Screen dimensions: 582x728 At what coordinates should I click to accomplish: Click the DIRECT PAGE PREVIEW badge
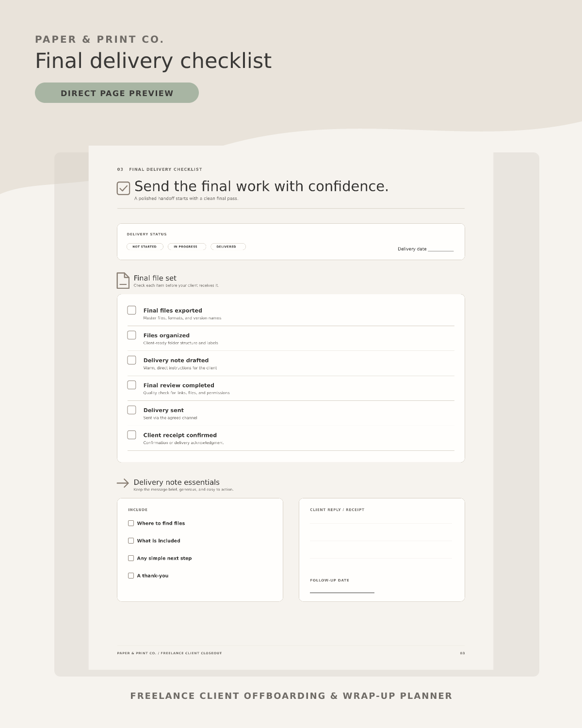tap(117, 93)
